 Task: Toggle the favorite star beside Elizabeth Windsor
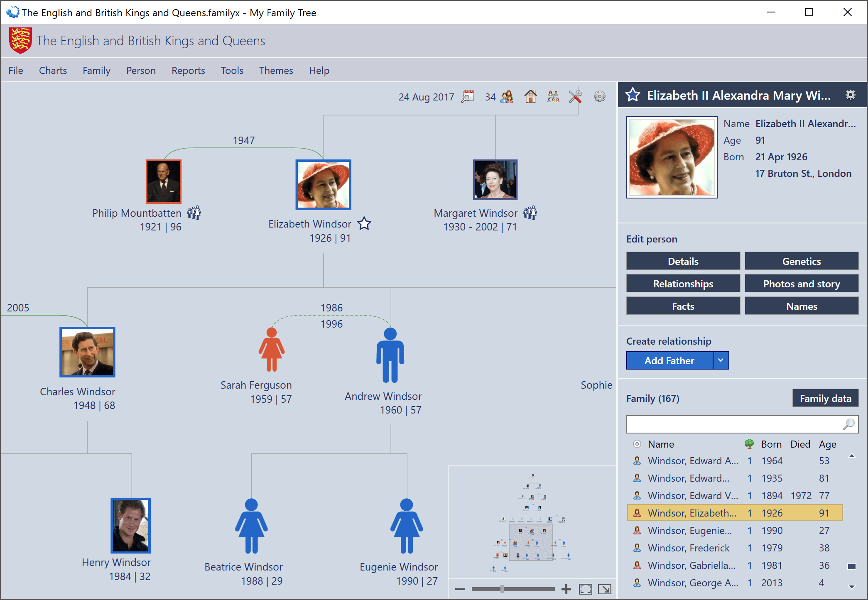pyautogui.click(x=364, y=224)
